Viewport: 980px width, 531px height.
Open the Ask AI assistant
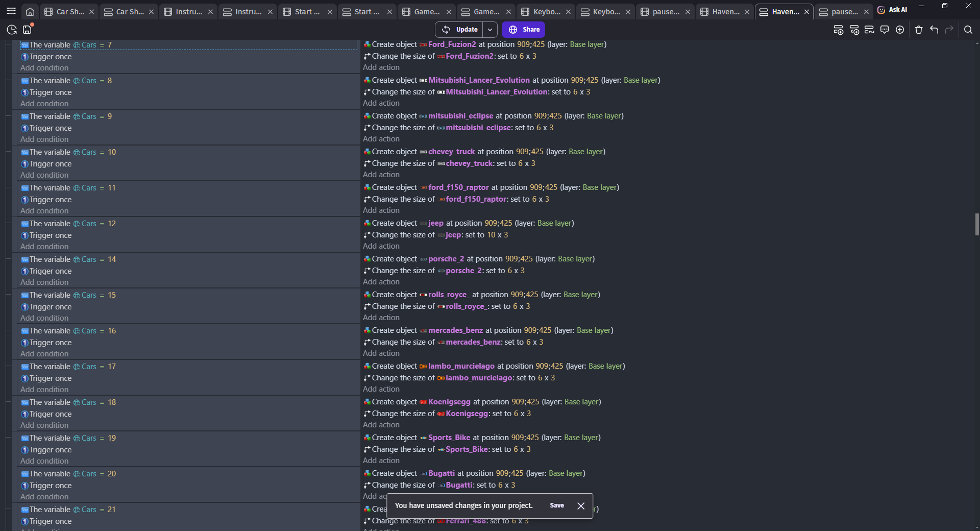(x=892, y=10)
